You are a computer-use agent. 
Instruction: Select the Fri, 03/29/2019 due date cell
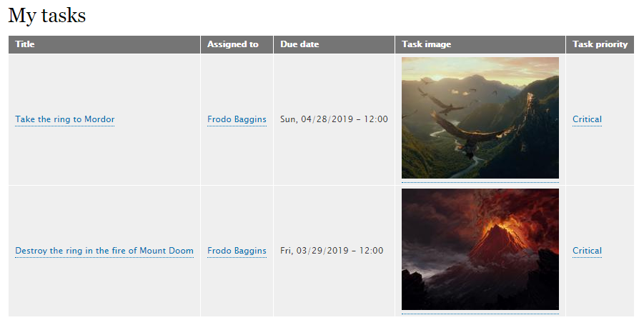(332, 251)
